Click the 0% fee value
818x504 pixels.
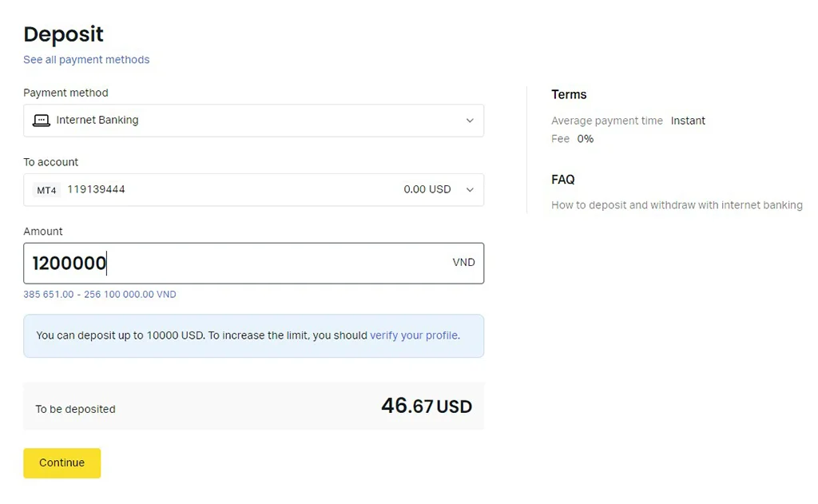(586, 138)
